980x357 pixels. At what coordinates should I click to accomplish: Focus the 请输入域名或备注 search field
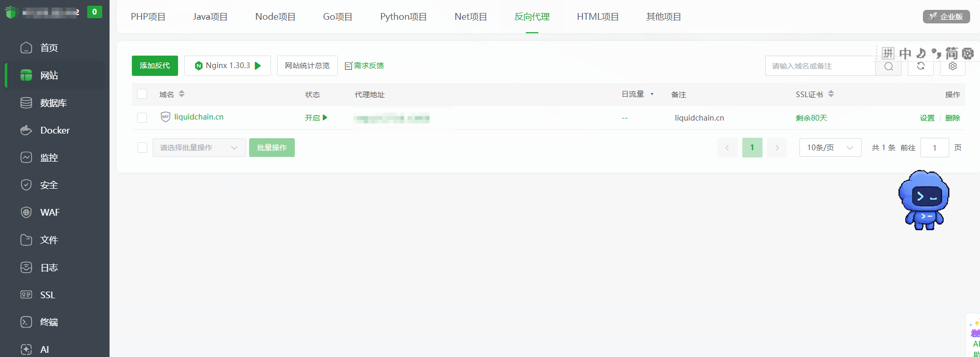(x=820, y=66)
